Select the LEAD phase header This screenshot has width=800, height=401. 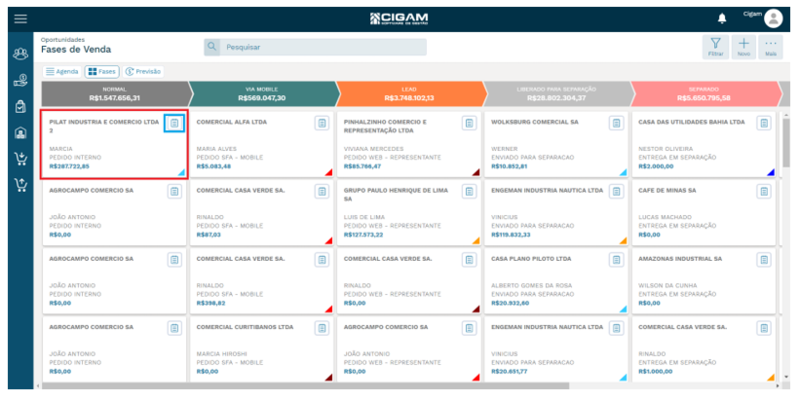tap(409, 94)
